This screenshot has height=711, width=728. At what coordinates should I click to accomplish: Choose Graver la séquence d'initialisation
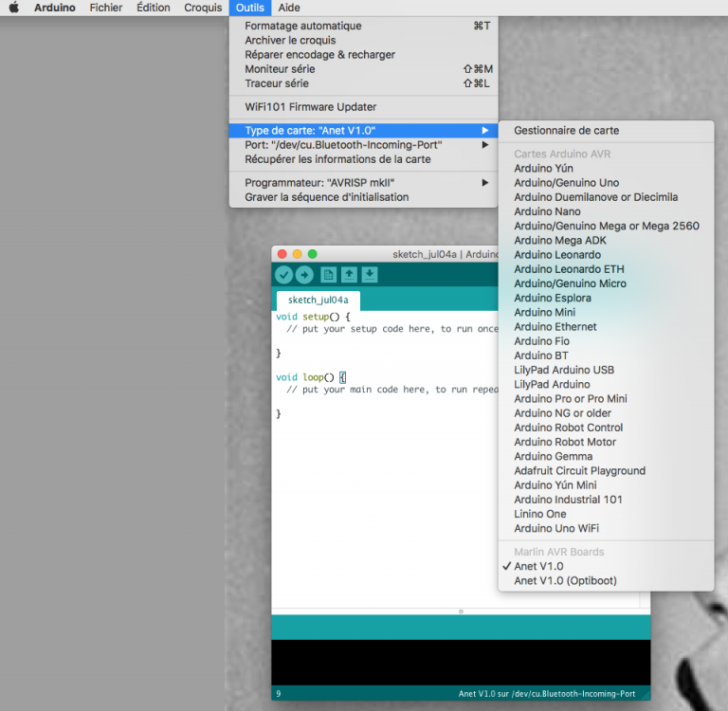point(364,197)
